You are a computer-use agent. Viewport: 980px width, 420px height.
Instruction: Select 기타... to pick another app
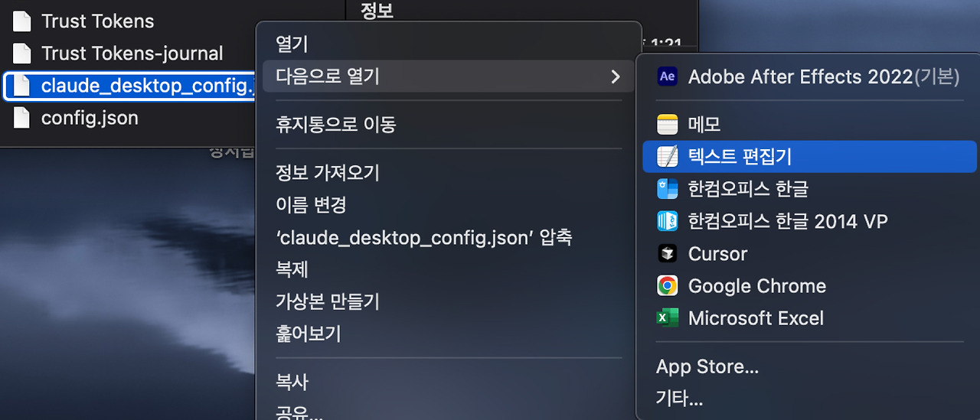tap(810, 399)
